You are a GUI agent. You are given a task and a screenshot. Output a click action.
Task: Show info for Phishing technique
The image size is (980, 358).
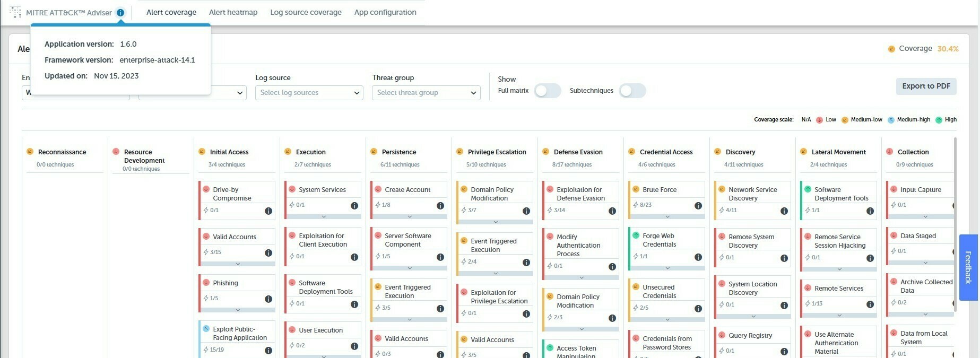coord(268,299)
